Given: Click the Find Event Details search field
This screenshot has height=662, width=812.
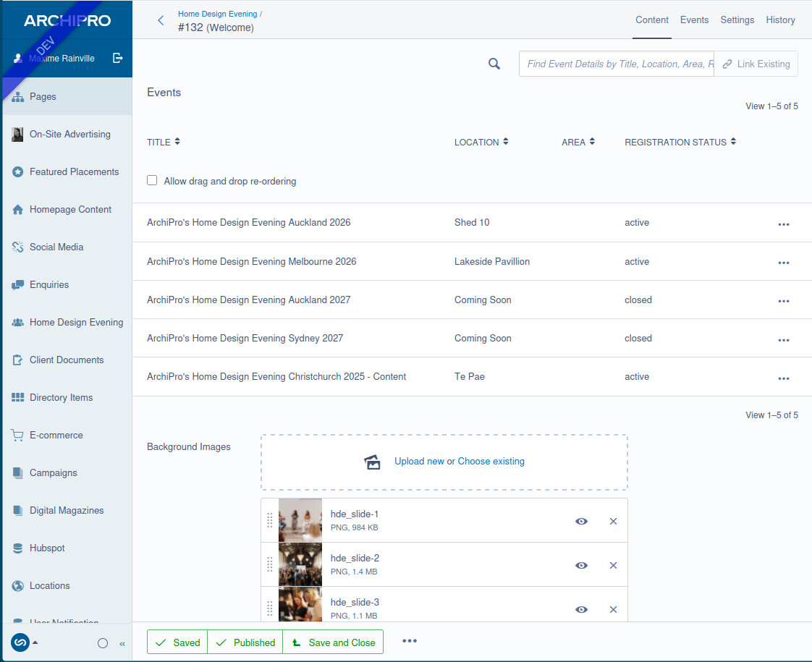Looking at the screenshot, I should [x=616, y=64].
